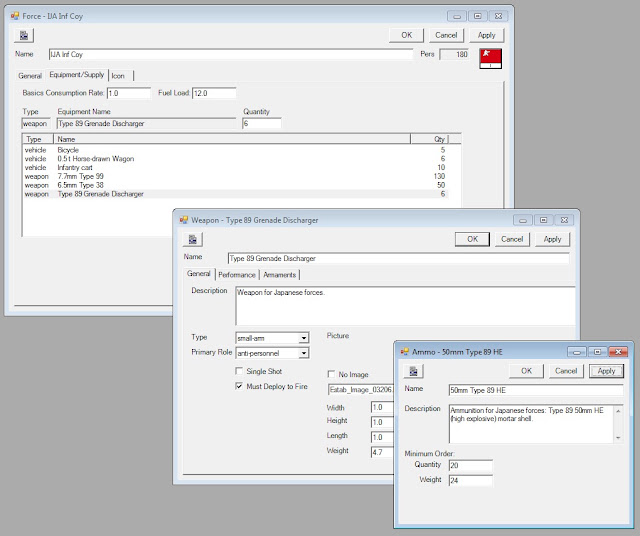Click the Weight field showing 4.7

[382, 452]
